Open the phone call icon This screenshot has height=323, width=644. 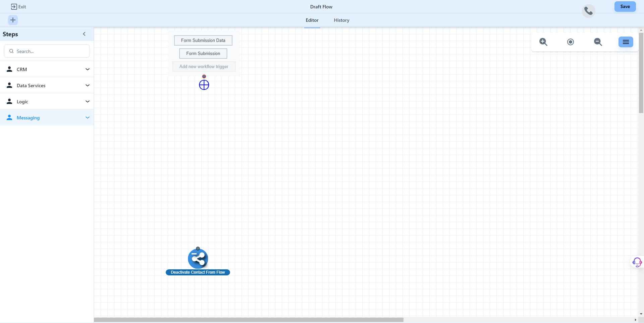(x=588, y=11)
